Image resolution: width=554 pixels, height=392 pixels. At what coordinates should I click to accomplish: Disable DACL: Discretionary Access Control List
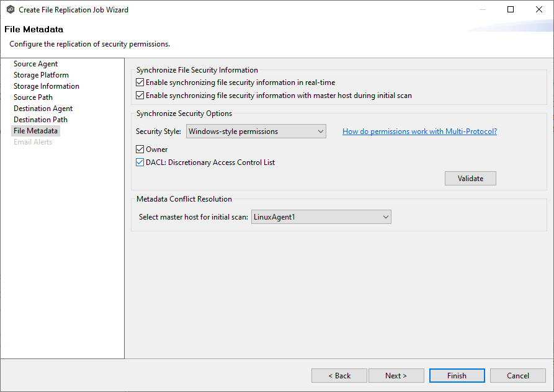pos(140,162)
